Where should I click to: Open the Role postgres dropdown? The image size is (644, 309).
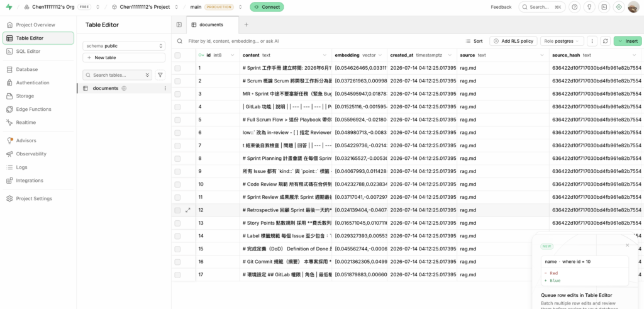562,41
